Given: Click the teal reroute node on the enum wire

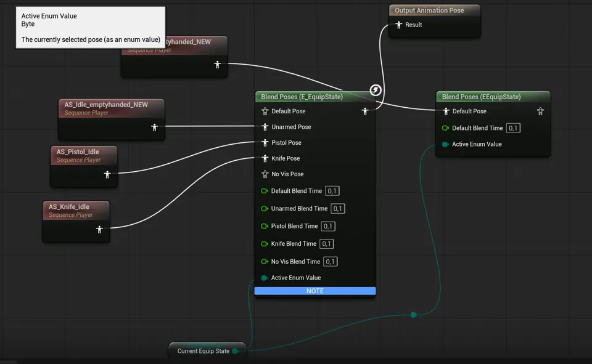Looking at the screenshot, I should tap(414, 315).
